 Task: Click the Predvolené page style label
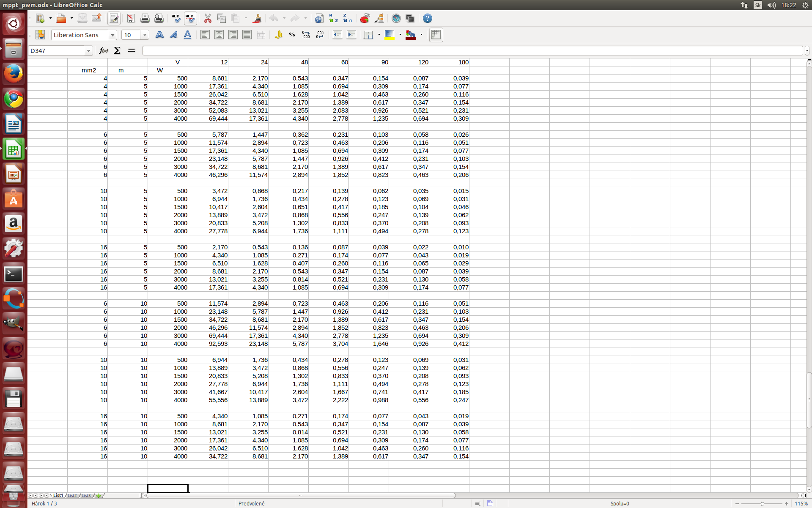coord(251,503)
